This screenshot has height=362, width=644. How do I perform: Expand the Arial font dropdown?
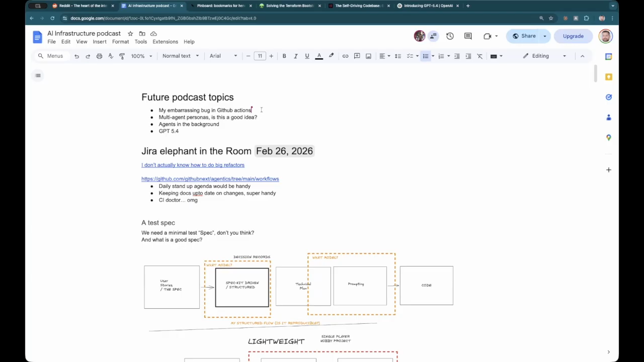(223, 56)
